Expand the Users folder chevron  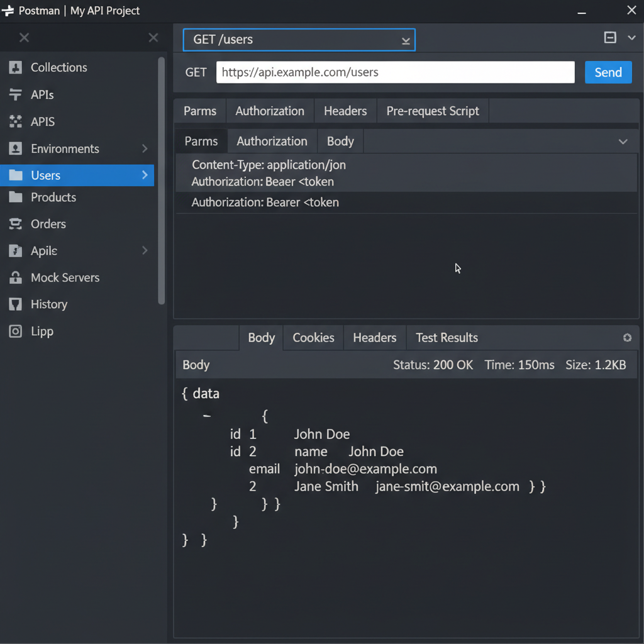click(x=145, y=175)
